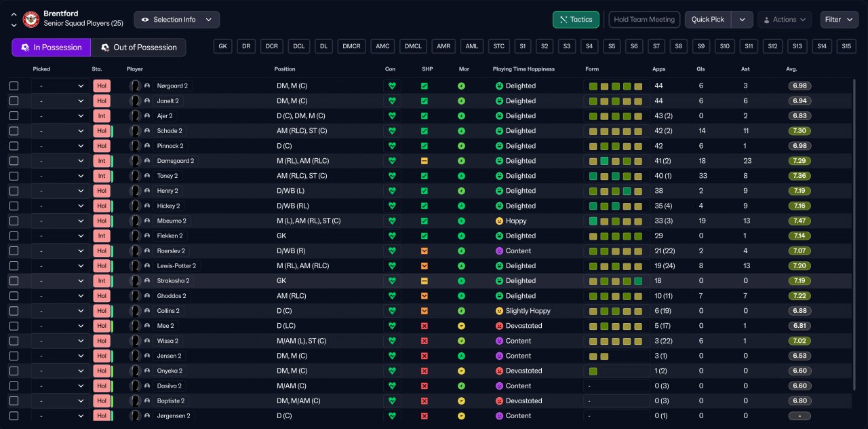Select the In Possession tab
The height and width of the screenshot is (429, 868).
[51, 48]
